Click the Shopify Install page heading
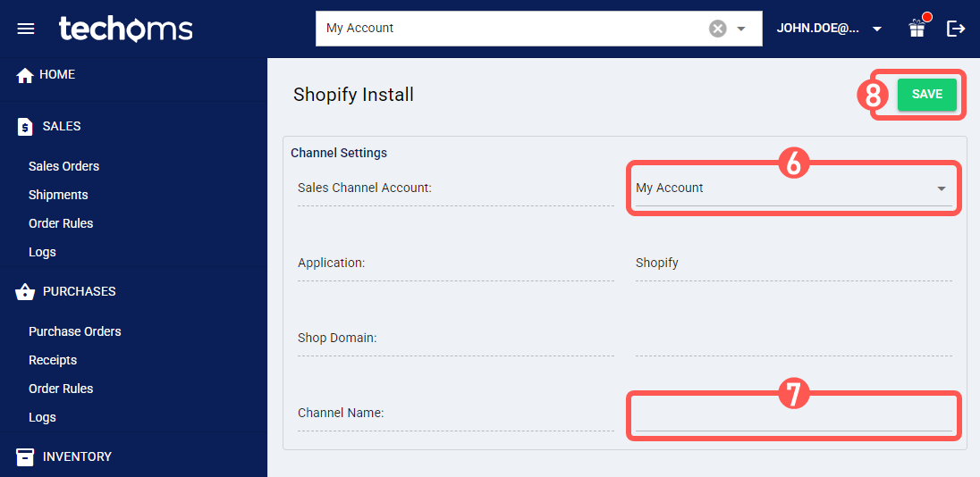This screenshot has height=477, width=980. [x=354, y=95]
